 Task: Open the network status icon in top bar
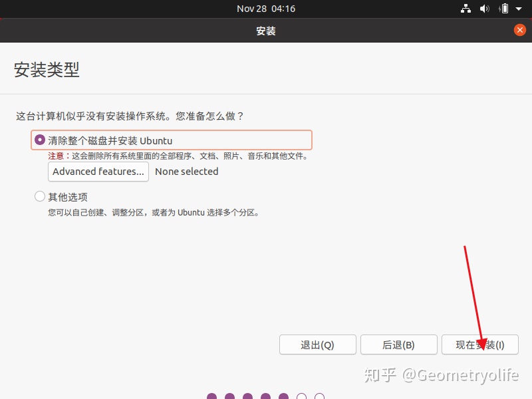[465, 9]
